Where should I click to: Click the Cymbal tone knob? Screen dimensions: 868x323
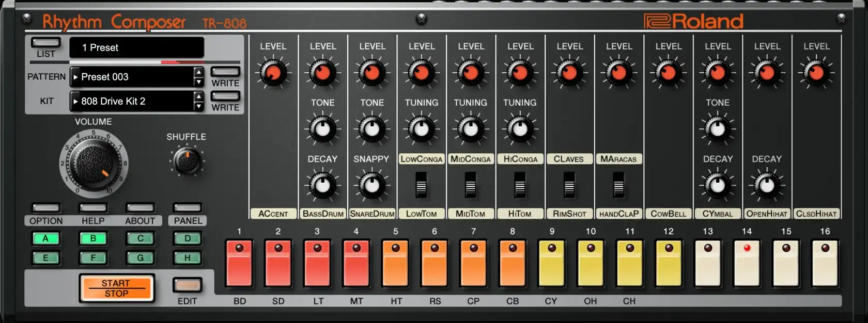point(718,128)
